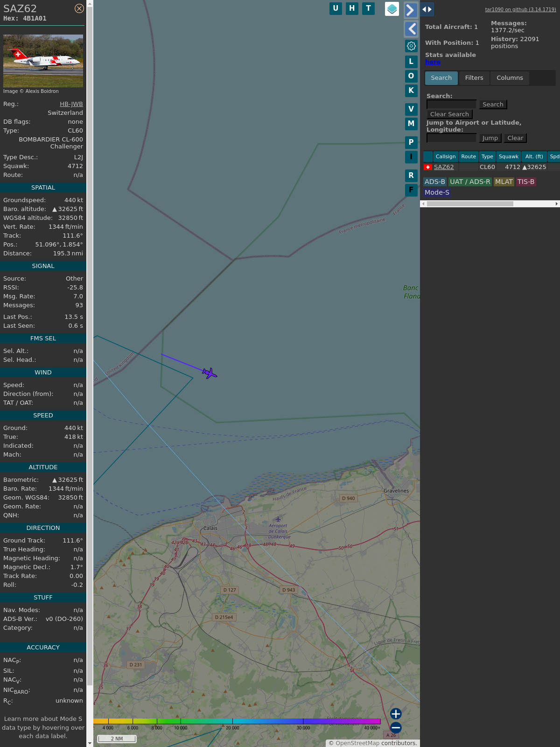
Task: Open the map layers selector icon
Action: 392,9
